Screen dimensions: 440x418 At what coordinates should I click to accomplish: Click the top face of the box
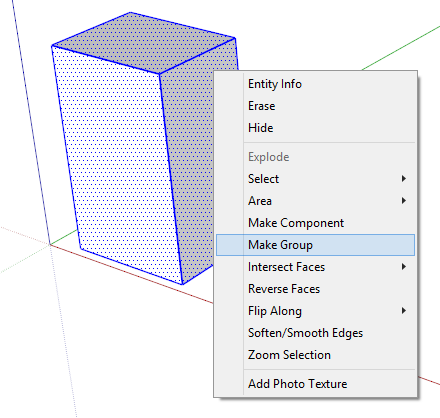(x=143, y=43)
